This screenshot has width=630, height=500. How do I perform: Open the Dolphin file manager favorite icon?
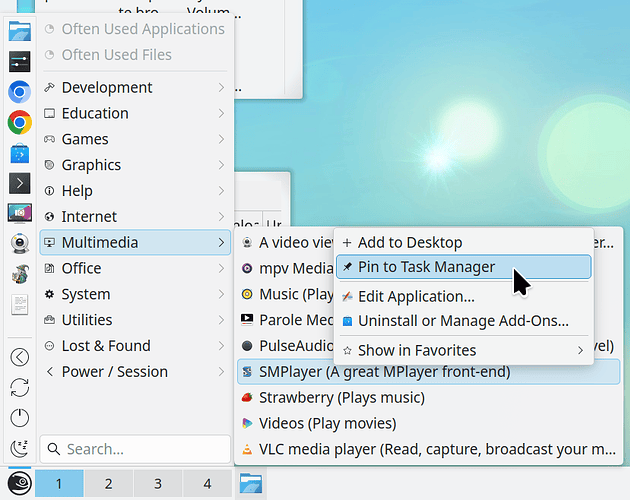pos(19,31)
